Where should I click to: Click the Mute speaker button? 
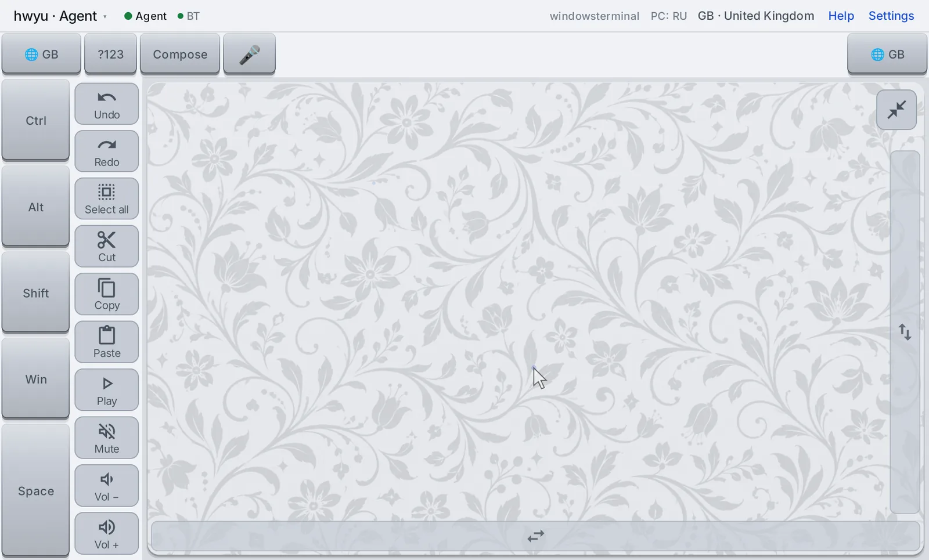pyautogui.click(x=107, y=438)
